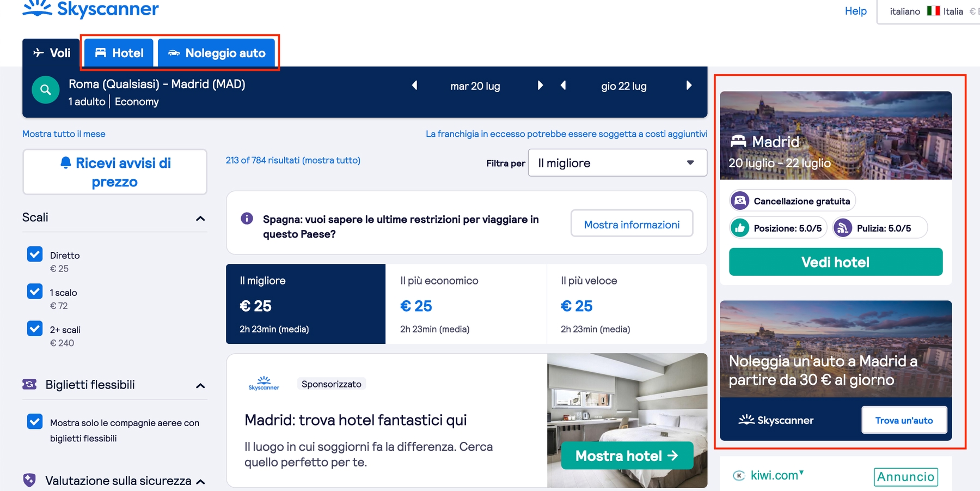
Task: Click the green search magnifier icon
Action: point(46,90)
